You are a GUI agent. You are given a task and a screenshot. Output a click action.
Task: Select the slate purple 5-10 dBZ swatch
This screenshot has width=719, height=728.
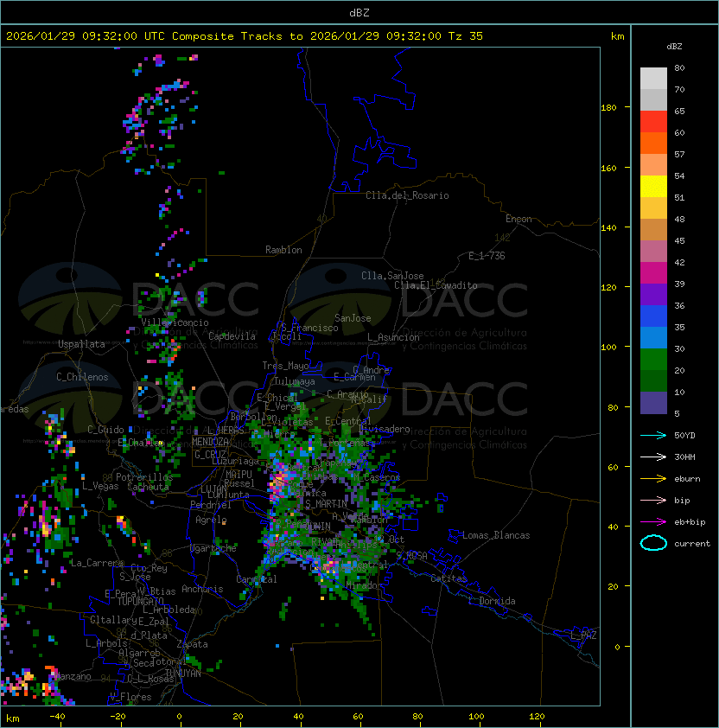point(653,403)
